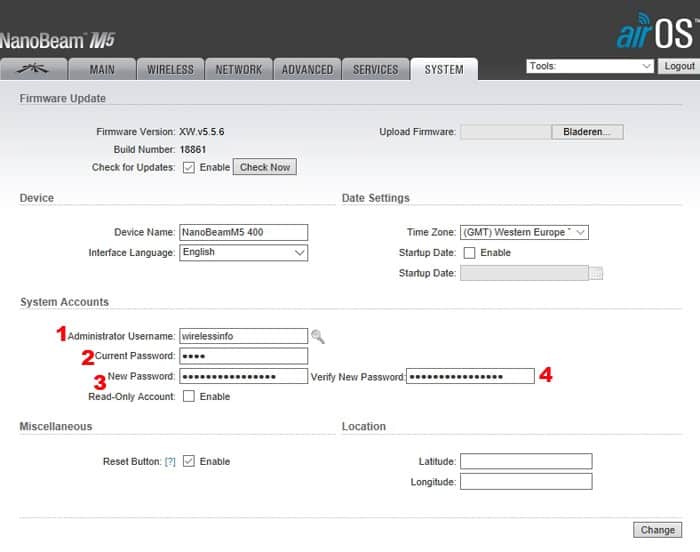Click firmware version text XW.v5.5.6

coord(202,132)
